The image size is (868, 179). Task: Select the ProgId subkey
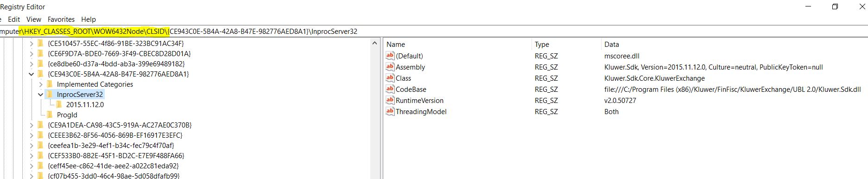(x=67, y=115)
